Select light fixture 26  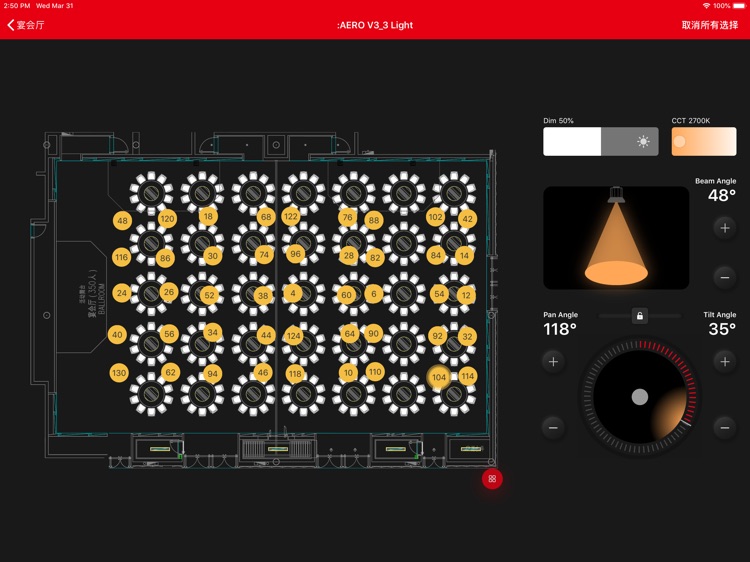point(169,292)
